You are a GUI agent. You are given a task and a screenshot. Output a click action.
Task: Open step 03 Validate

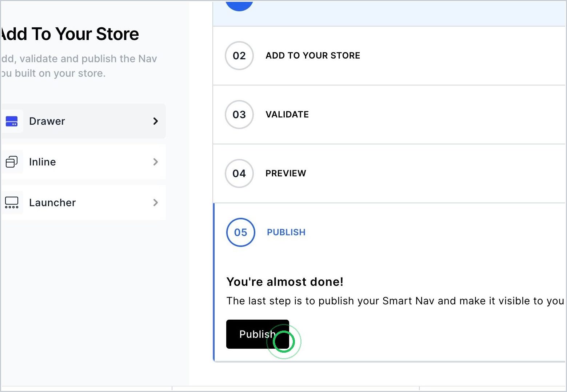(389, 115)
